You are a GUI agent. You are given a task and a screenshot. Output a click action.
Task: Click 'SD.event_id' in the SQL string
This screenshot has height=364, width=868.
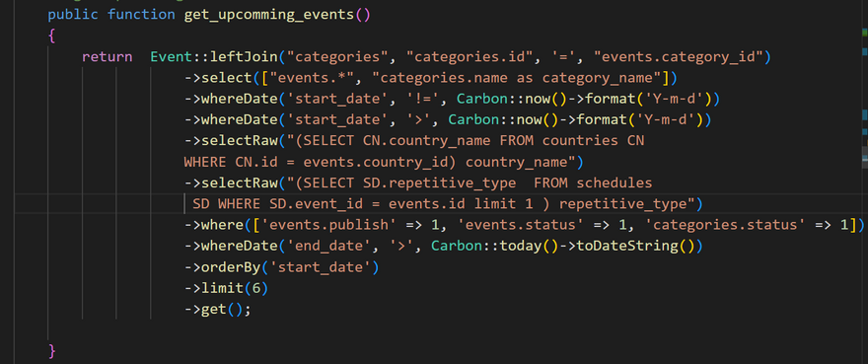click(316, 204)
